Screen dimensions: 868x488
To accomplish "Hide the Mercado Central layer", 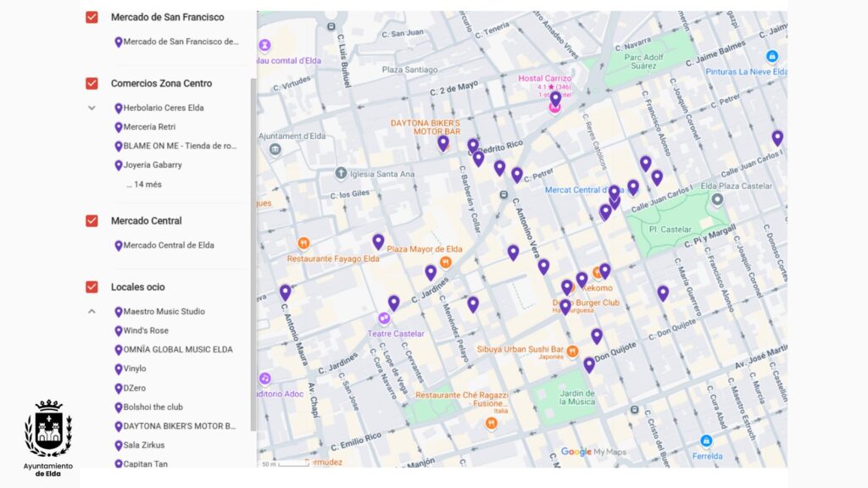I will point(92,221).
